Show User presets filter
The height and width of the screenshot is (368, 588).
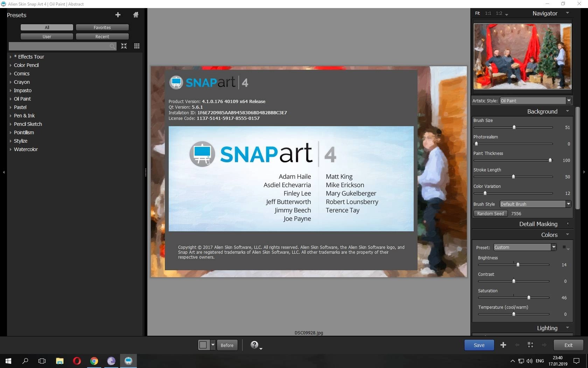click(47, 36)
